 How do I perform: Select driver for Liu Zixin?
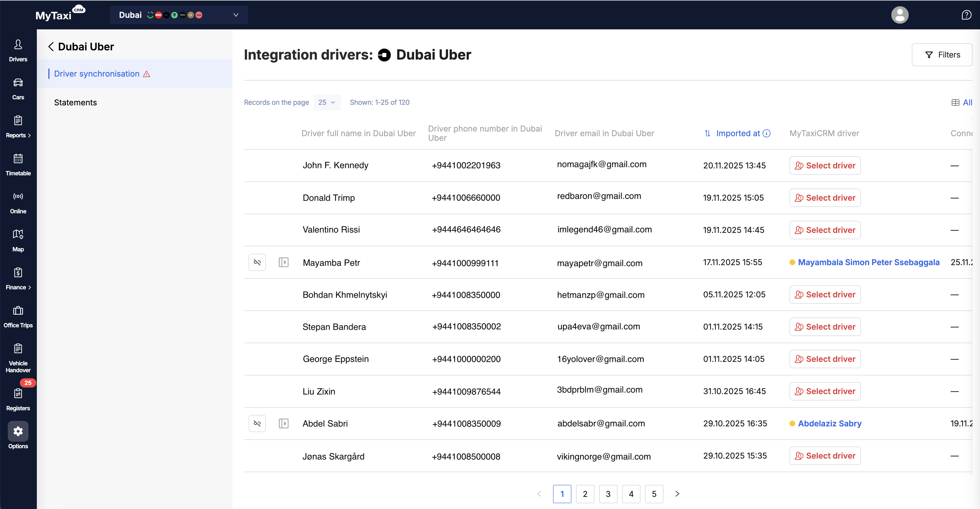pyautogui.click(x=825, y=391)
